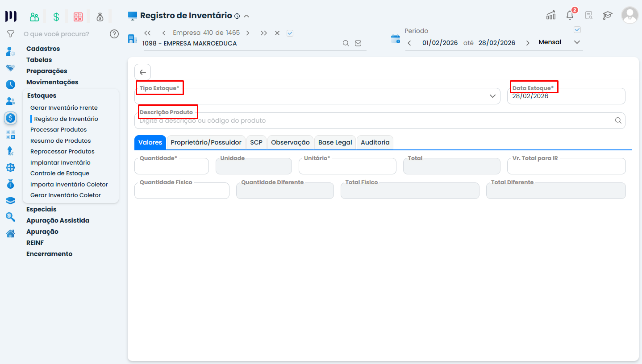642x364 pixels.
Task: Switch to the Auditoria tab
Action: coord(375,142)
